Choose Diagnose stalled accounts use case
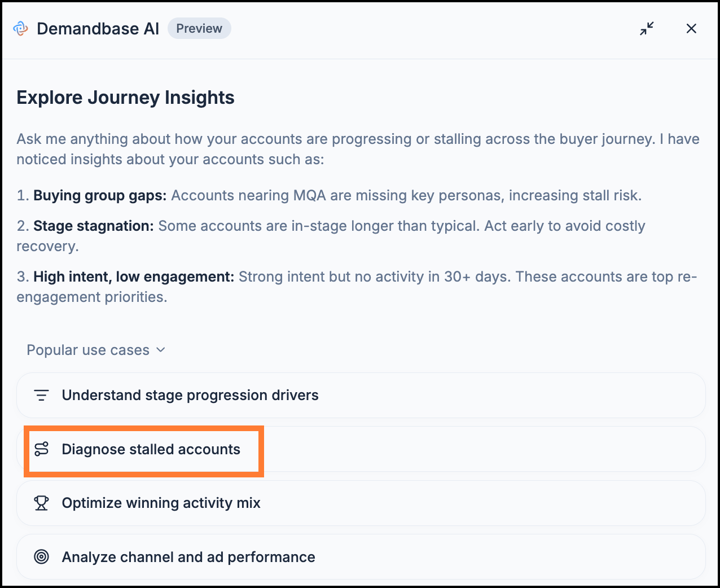This screenshot has width=720, height=588. click(x=361, y=449)
